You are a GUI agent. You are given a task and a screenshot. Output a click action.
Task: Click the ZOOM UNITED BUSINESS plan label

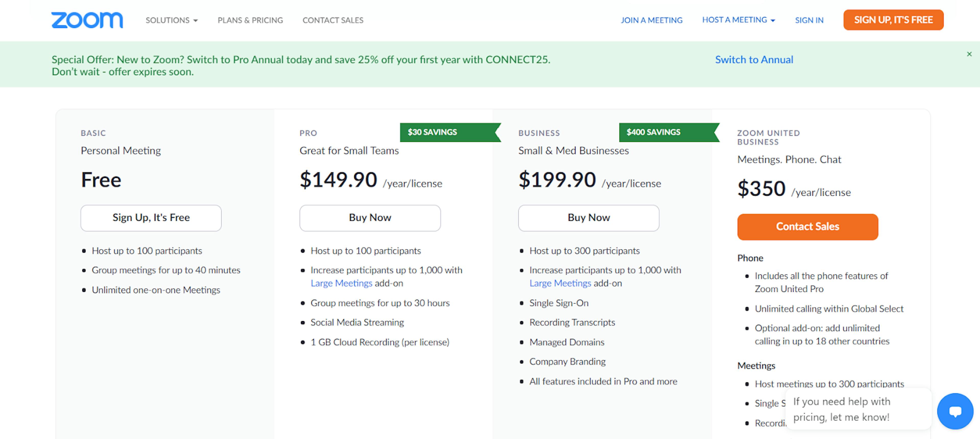[x=768, y=137]
